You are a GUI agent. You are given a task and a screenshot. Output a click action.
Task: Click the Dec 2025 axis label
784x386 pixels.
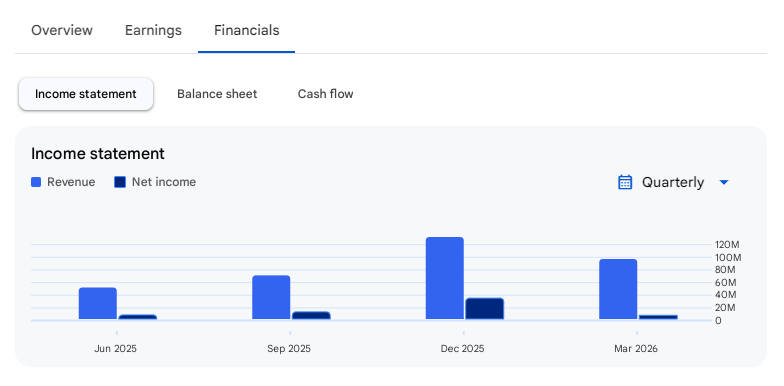(x=462, y=348)
